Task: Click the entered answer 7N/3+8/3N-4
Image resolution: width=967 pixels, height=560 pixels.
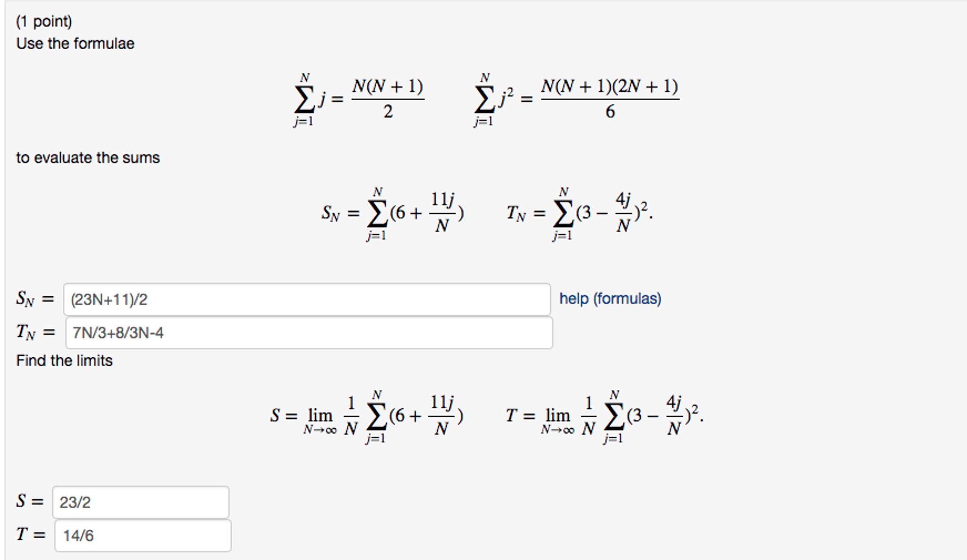Action: click(115, 334)
